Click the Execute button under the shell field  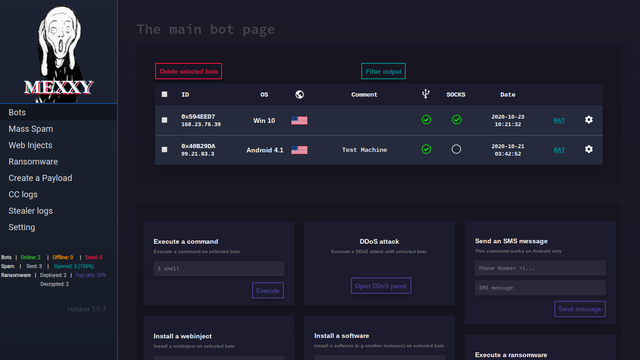268,291
